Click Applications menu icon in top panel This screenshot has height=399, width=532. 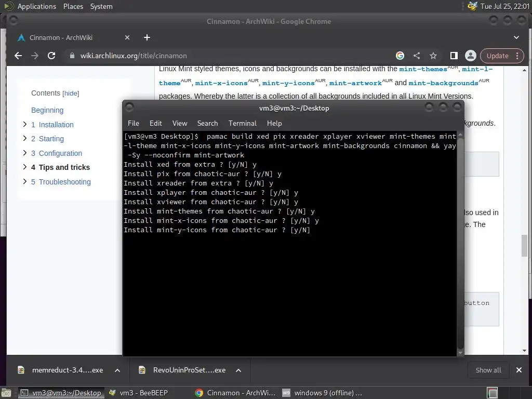[9, 6]
